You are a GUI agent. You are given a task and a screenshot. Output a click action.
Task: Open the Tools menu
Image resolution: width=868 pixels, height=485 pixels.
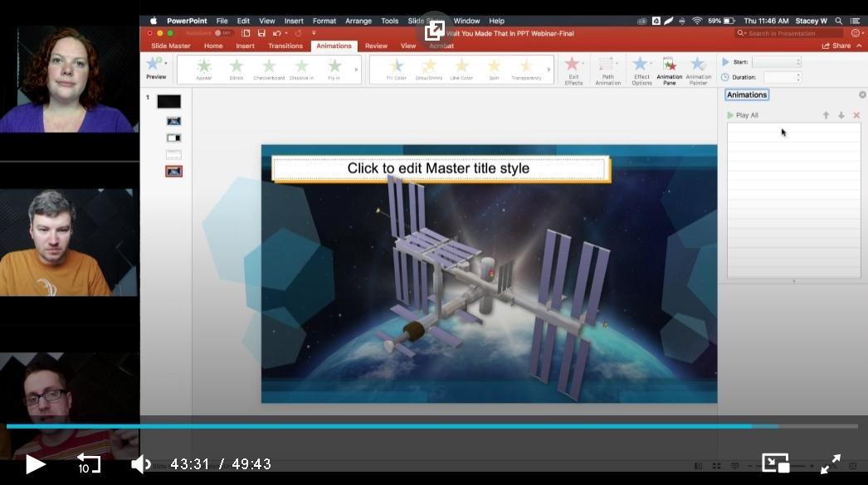pos(389,21)
